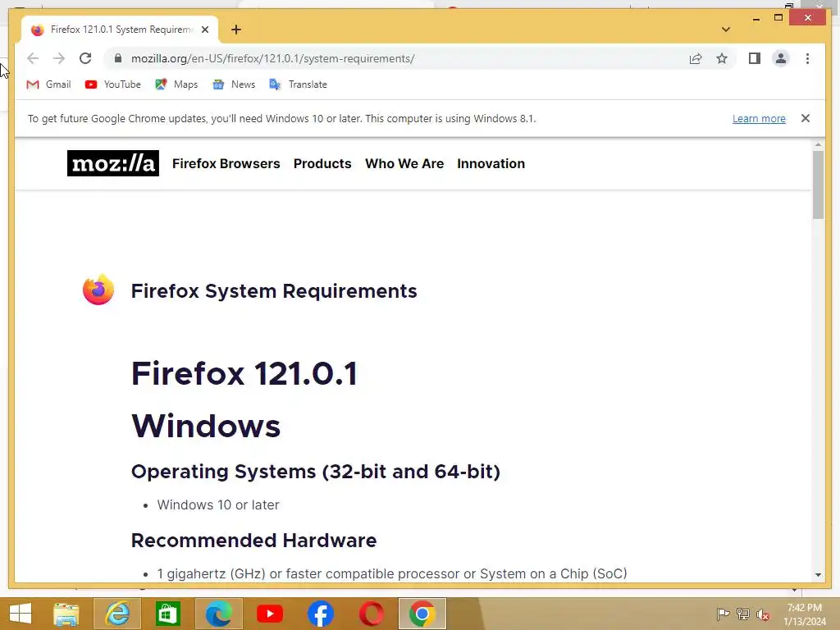Open the taskbar clock showing 7:42 PM

tap(805, 614)
